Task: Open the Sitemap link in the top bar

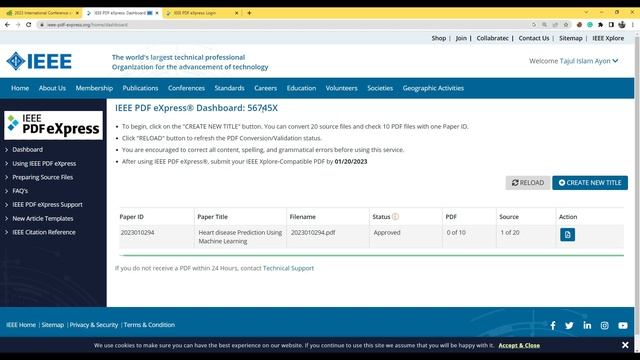Action: (x=571, y=38)
